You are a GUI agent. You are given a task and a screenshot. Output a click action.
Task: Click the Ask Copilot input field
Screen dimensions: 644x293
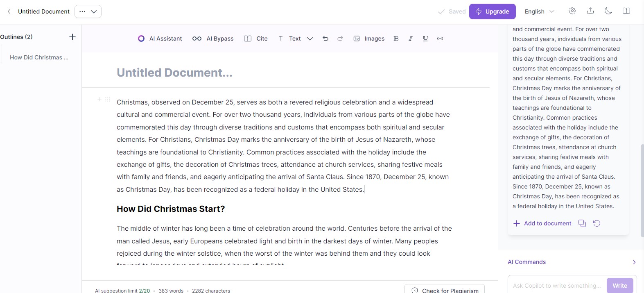[x=557, y=286]
